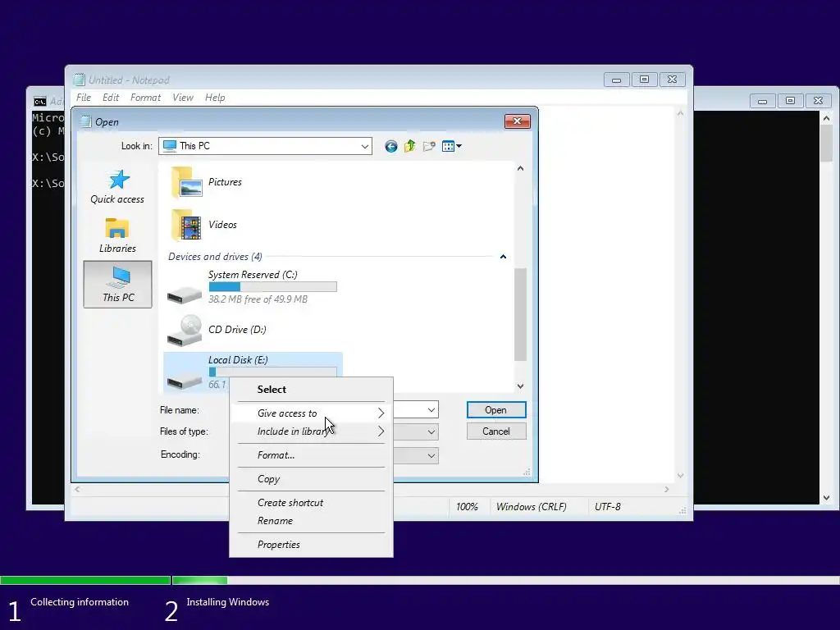This screenshot has height=630, width=840.
Task: Open the Include in library submenu
Action: 311,431
